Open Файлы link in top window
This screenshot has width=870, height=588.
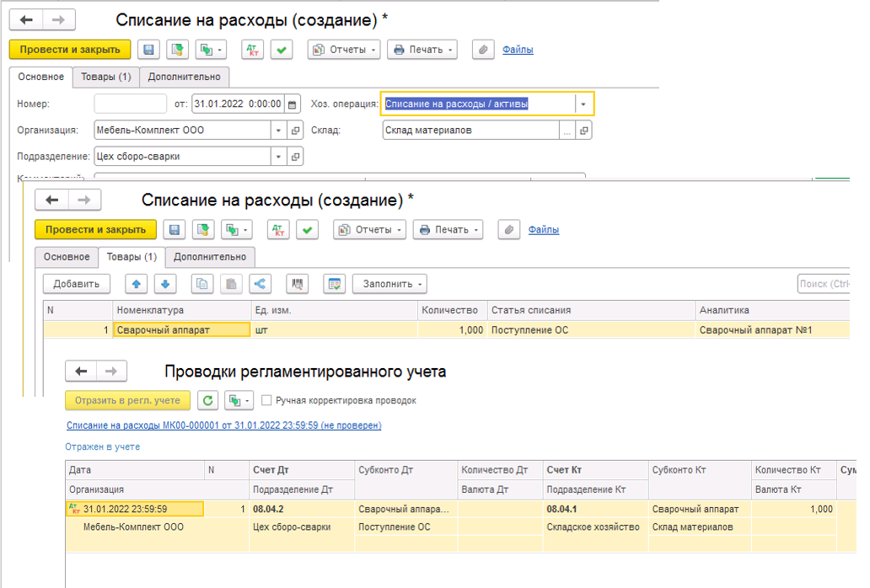tap(518, 50)
